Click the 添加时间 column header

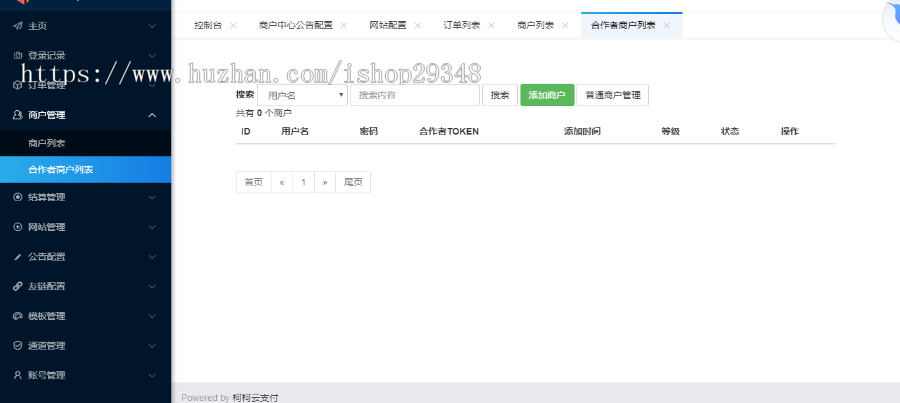pos(582,131)
